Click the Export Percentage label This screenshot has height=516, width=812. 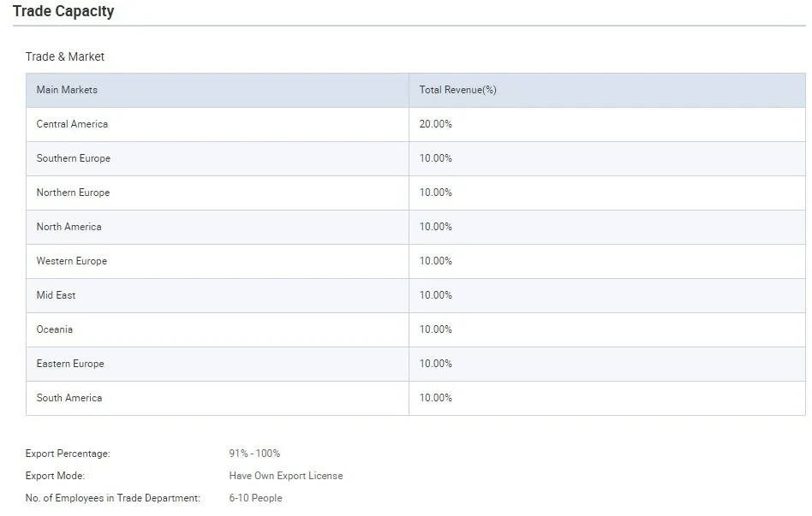point(68,454)
